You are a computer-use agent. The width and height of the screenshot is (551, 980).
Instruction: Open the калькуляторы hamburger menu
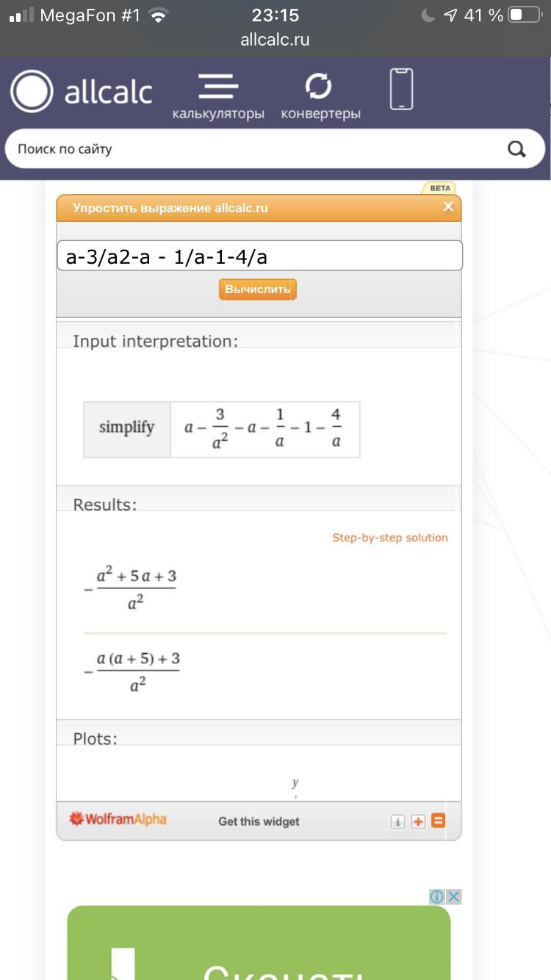(x=218, y=96)
